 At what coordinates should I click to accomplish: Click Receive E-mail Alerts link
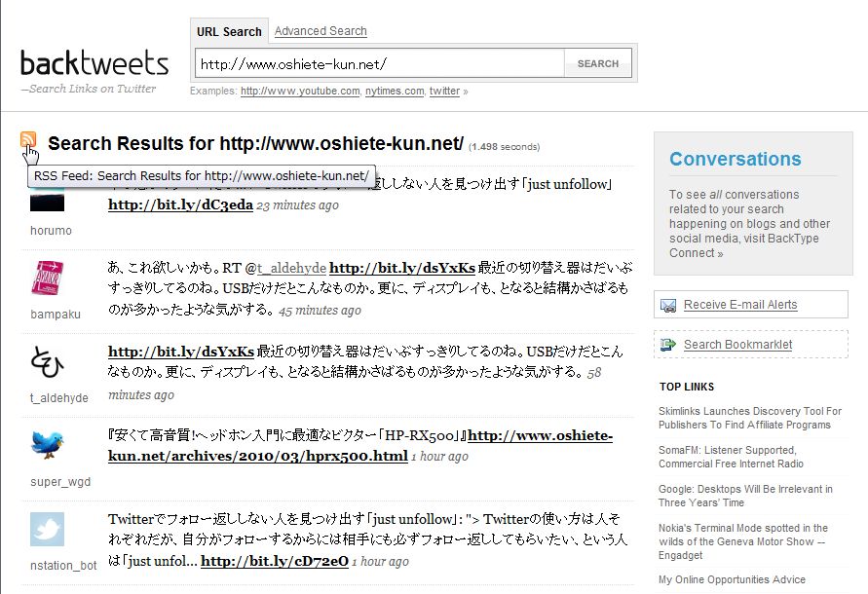pyautogui.click(x=740, y=305)
